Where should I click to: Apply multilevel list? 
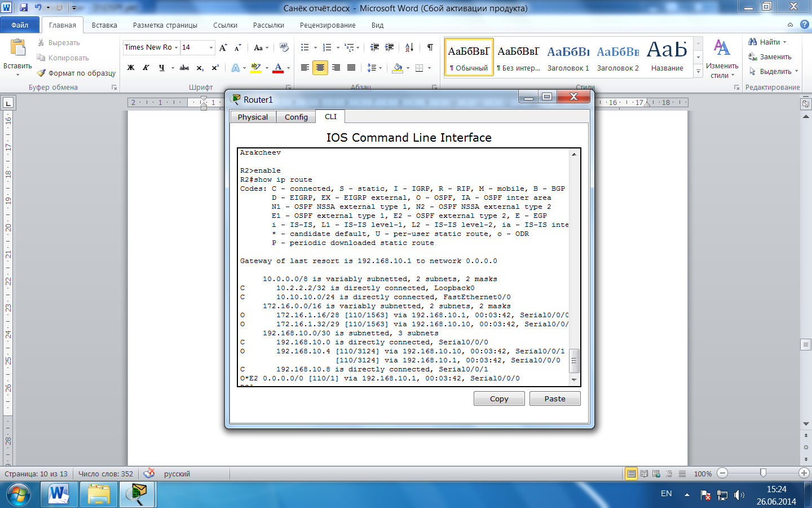pos(349,47)
